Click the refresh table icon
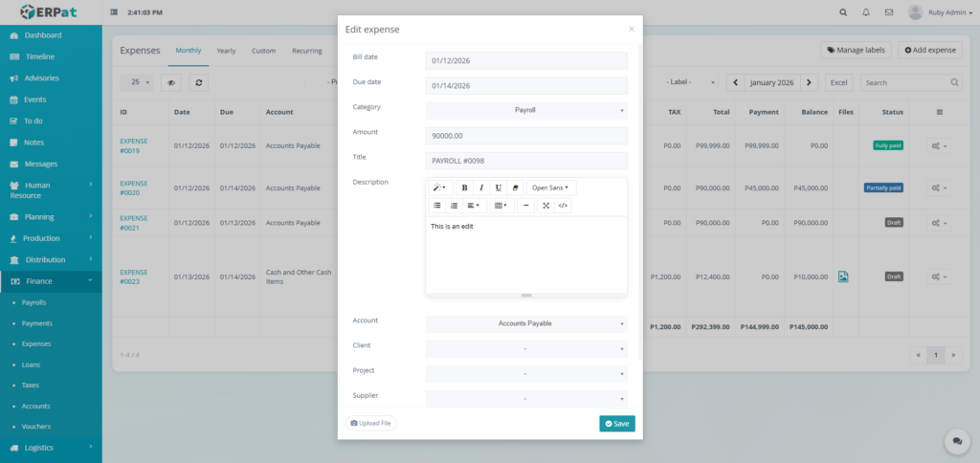Screen dimensions: 980x463 [x=198, y=82]
